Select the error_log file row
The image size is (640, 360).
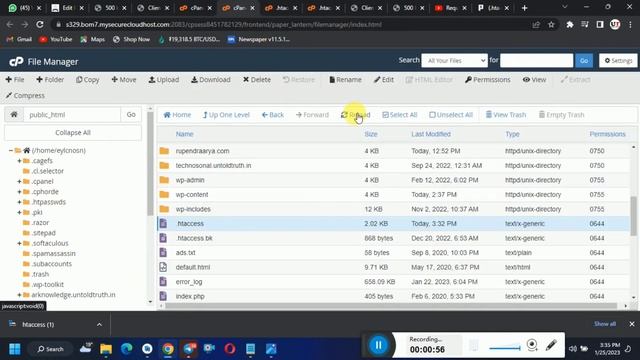(394, 282)
